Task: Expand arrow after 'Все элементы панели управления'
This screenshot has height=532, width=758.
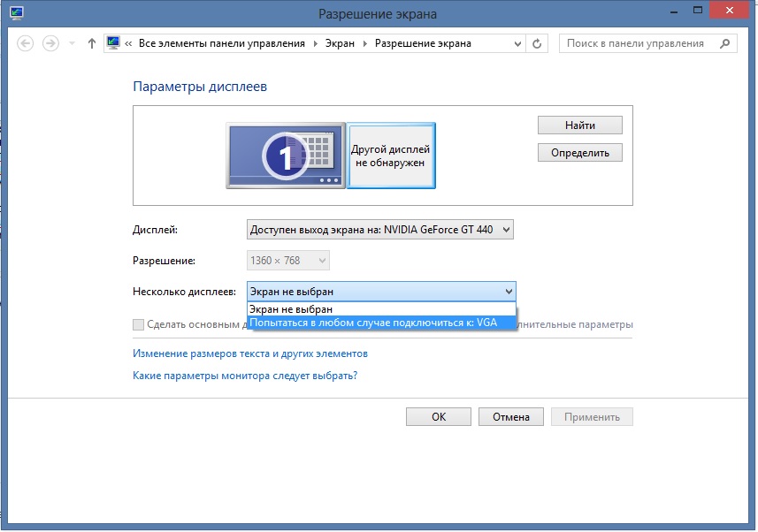Action: pyautogui.click(x=315, y=43)
